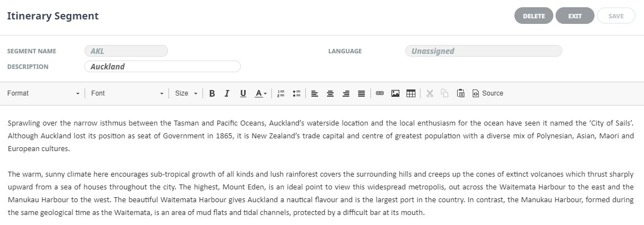Apply italic formatting
Image resolution: width=644 pixels, height=225 pixels.
227,94
